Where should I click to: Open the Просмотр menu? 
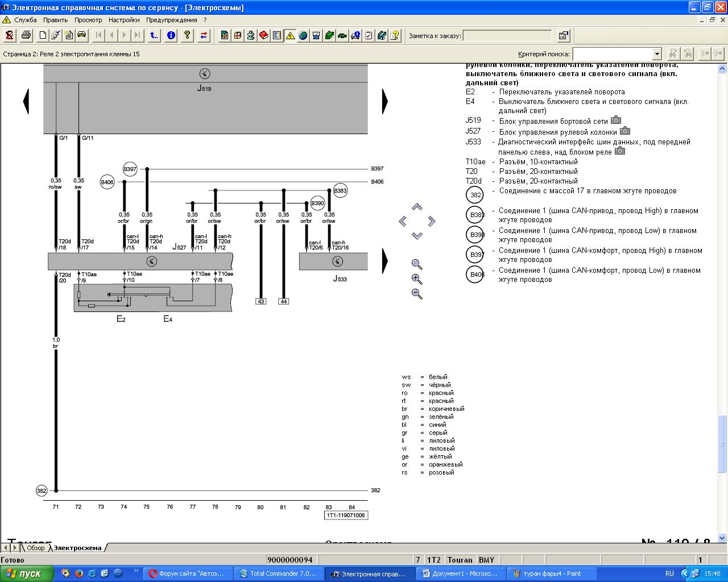pyautogui.click(x=88, y=20)
